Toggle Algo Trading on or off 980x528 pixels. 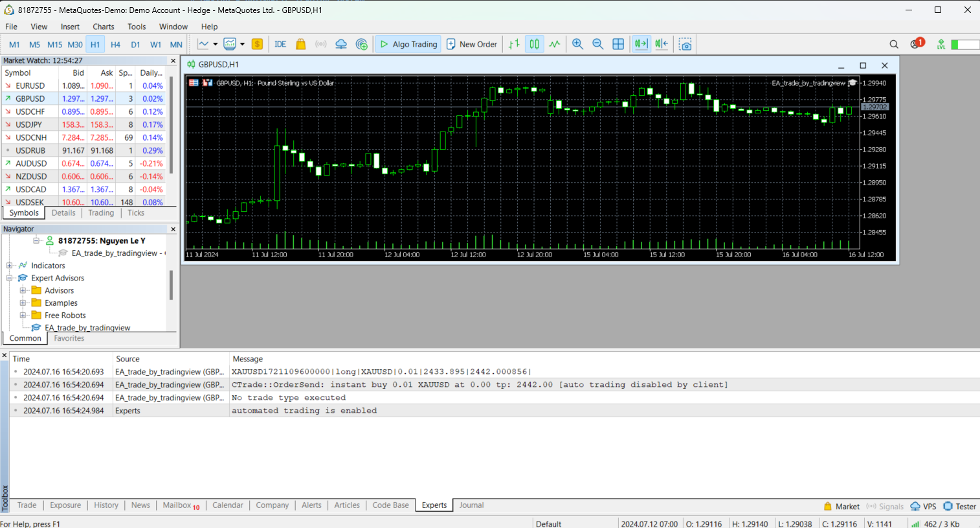[x=408, y=44]
